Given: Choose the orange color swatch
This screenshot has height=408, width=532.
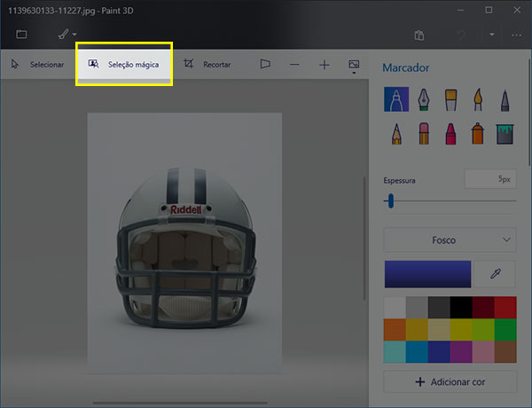Looking at the screenshot, I should tap(395, 330).
